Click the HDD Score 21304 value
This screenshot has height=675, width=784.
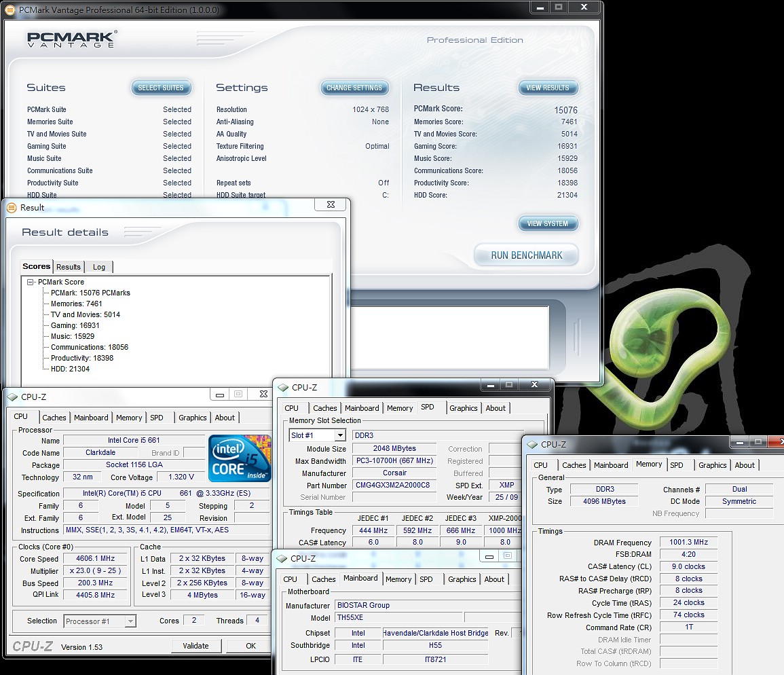567,195
